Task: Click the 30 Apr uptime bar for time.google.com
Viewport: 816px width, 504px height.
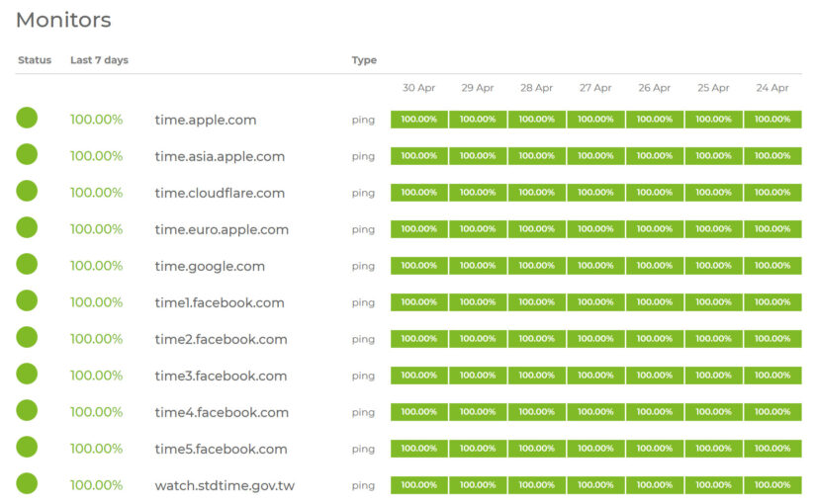Action: [x=419, y=265]
